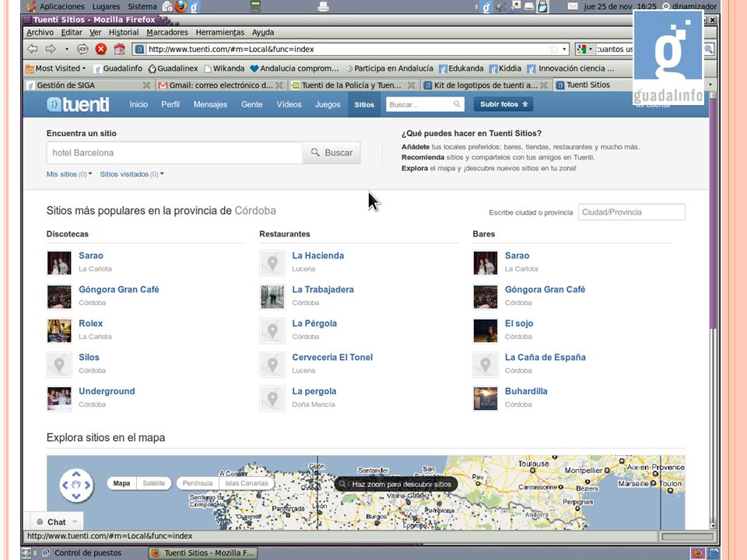Screen dimensions: 747x560
Task: Pan the map down with the down arrow
Action: [76, 496]
